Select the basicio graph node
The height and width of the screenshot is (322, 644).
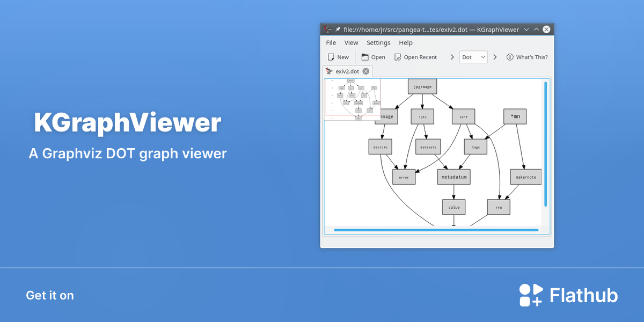tap(381, 147)
